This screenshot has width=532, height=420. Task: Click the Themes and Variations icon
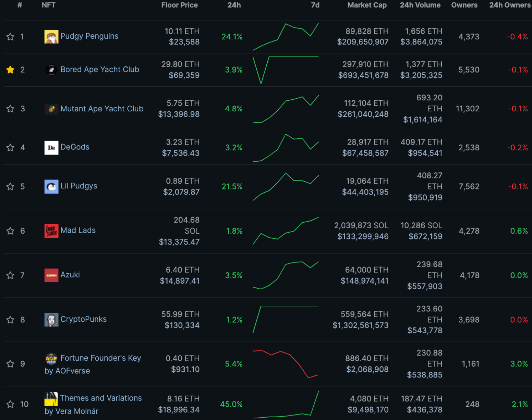point(51,399)
